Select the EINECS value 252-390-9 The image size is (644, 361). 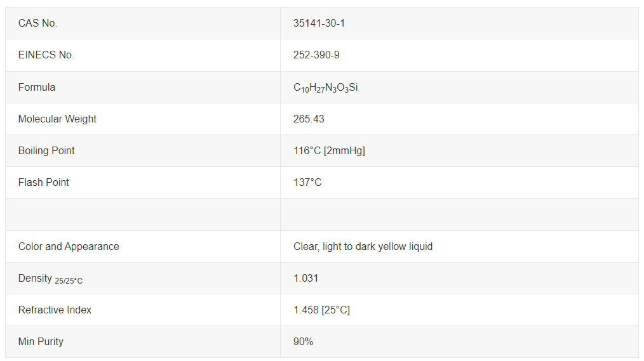click(x=316, y=55)
